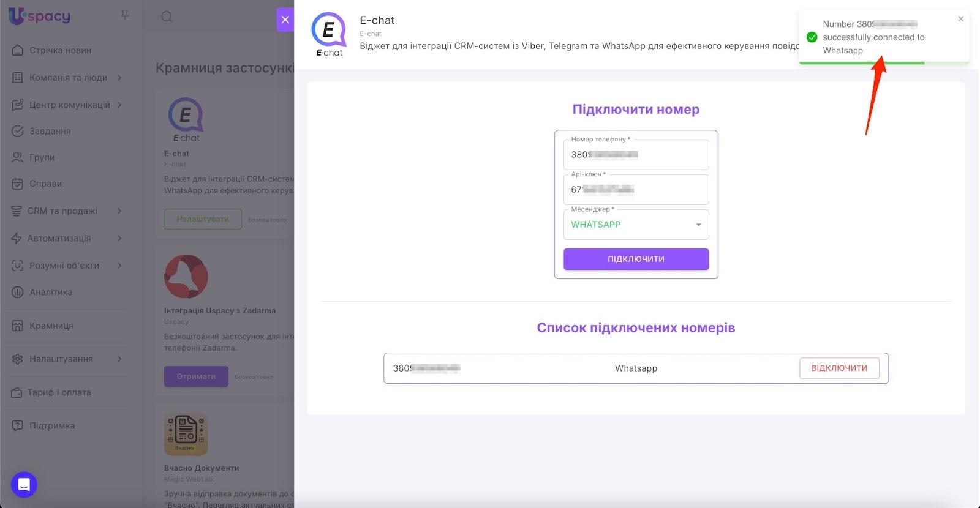Pin the sidebar with the pin icon
The width and height of the screenshot is (980, 508).
click(x=125, y=14)
